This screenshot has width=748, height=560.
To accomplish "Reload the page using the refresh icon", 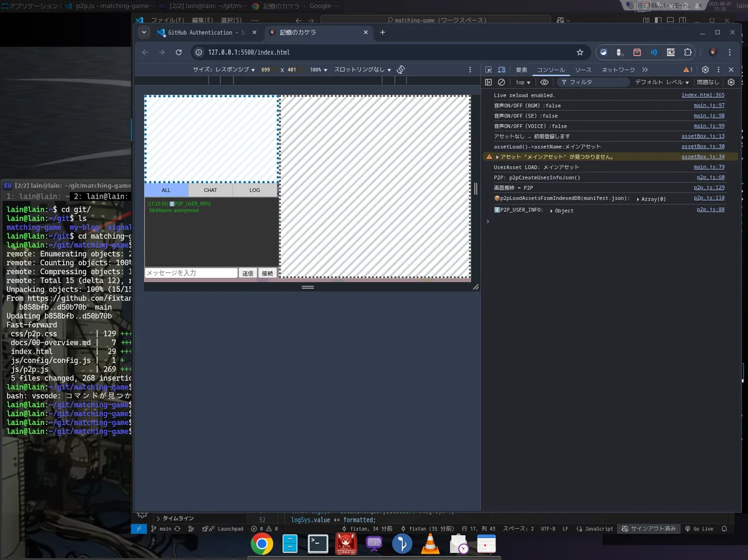I will coord(179,52).
